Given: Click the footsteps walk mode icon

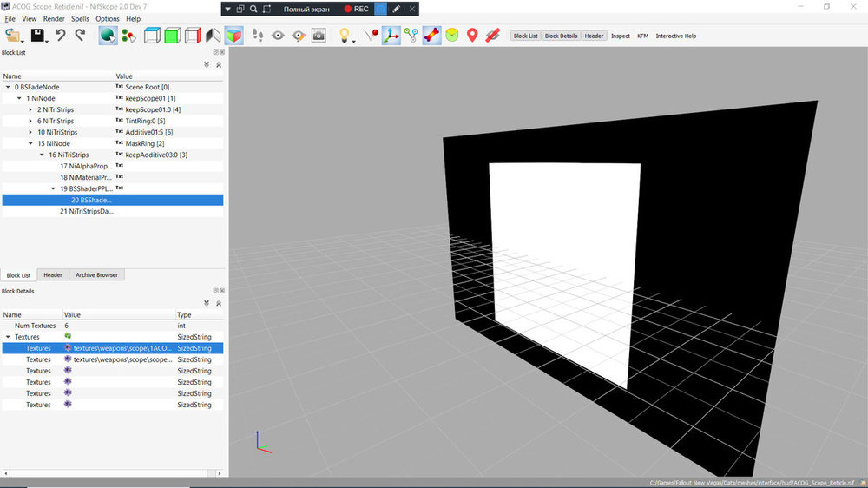Looking at the screenshot, I should pos(258,36).
